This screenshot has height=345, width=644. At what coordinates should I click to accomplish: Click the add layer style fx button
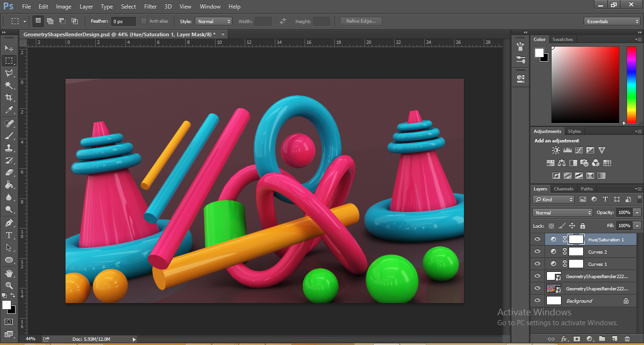pyautogui.click(x=564, y=338)
